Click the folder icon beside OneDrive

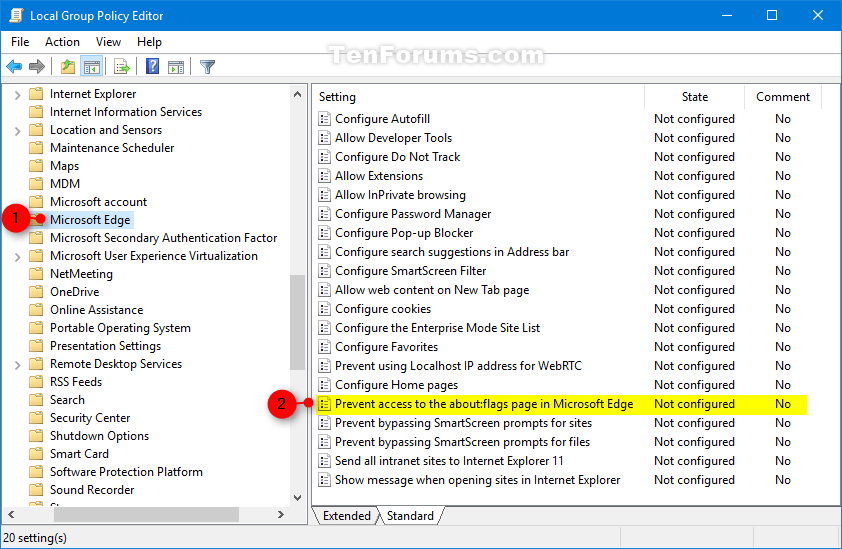coord(36,292)
